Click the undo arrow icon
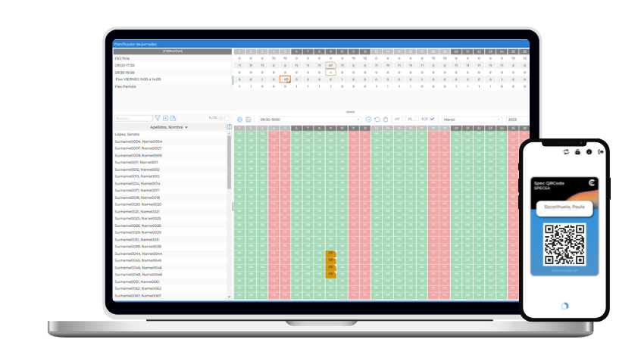The width and height of the screenshot is (641, 364). point(377,120)
